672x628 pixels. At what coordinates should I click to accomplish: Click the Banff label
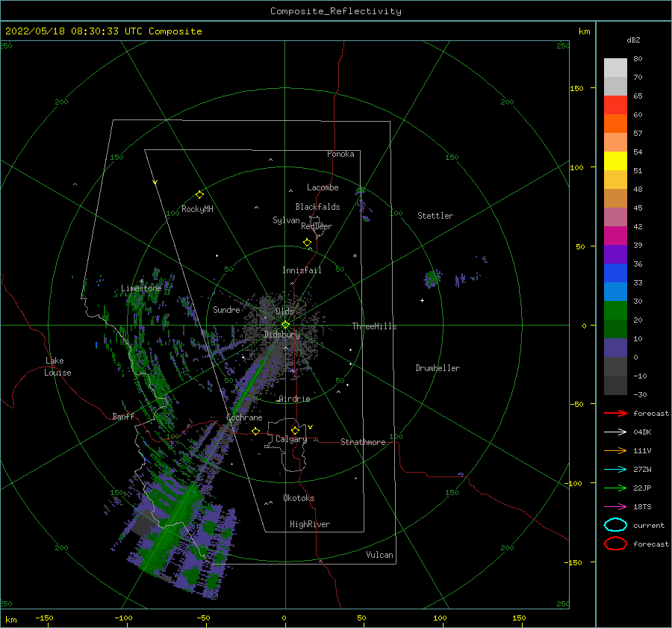[x=123, y=416]
